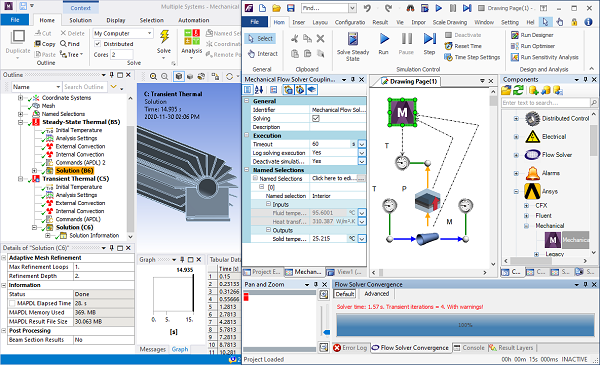This screenshot has width=600, height=365.
Task: Click the Default convergence button
Action: (345, 294)
